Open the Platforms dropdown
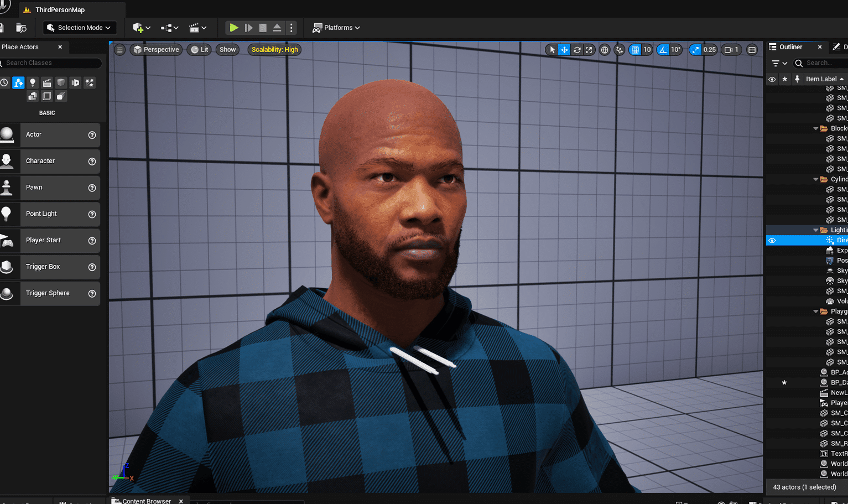This screenshot has height=504, width=848. [x=336, y=28]
